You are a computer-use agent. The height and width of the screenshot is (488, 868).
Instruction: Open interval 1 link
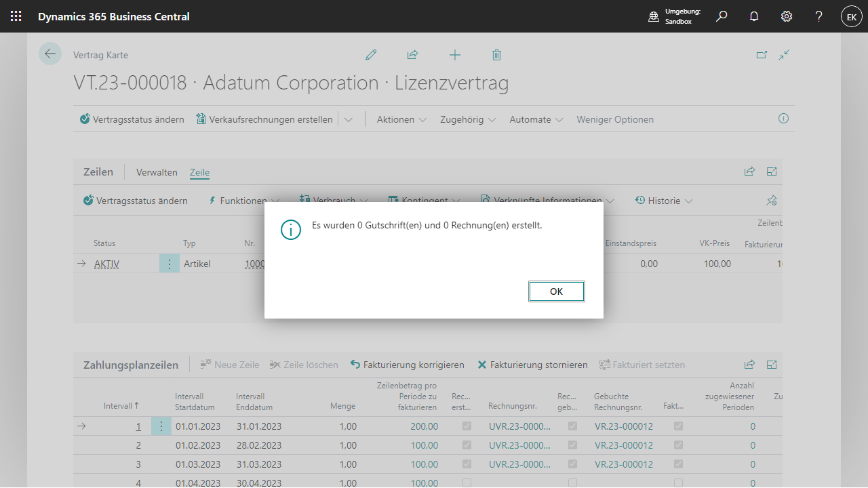138,426
